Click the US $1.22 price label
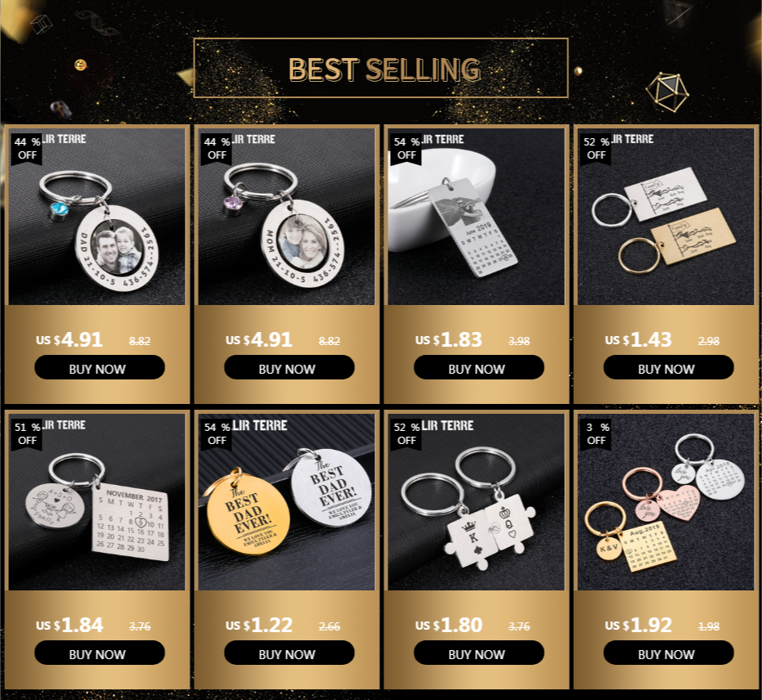The width and height of the screenshot is (762, 700). click(x=259, y=625)
